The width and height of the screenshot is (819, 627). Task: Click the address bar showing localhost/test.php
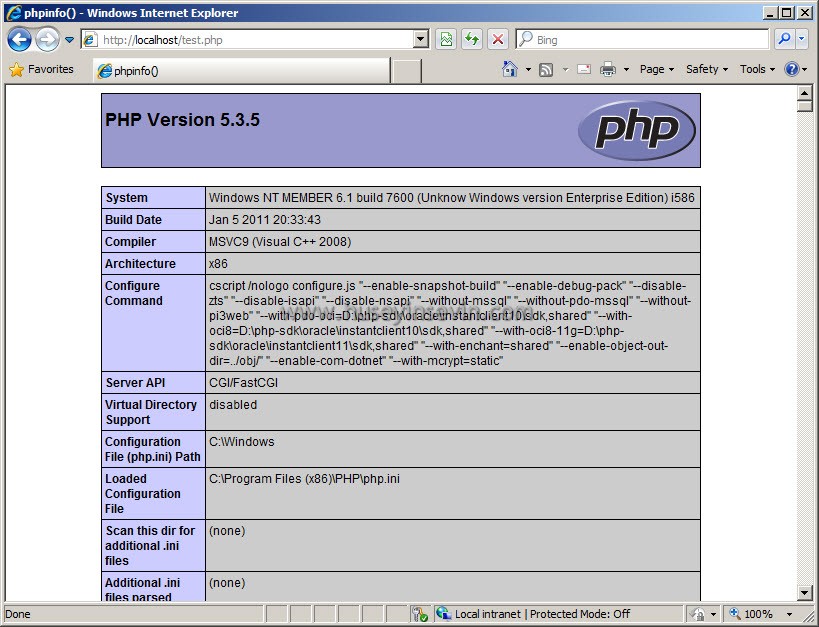click(x=248, y=40)
